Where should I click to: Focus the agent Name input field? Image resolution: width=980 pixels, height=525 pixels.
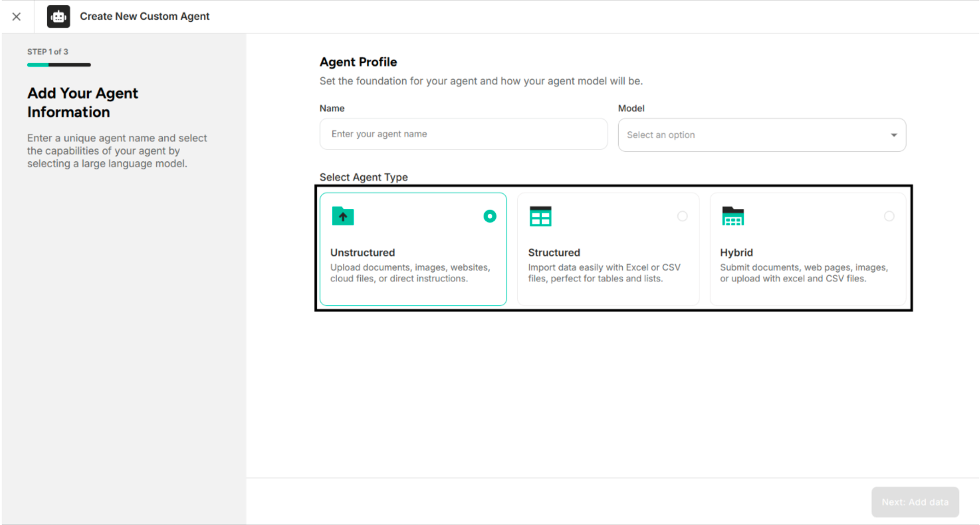click(463, 134)
